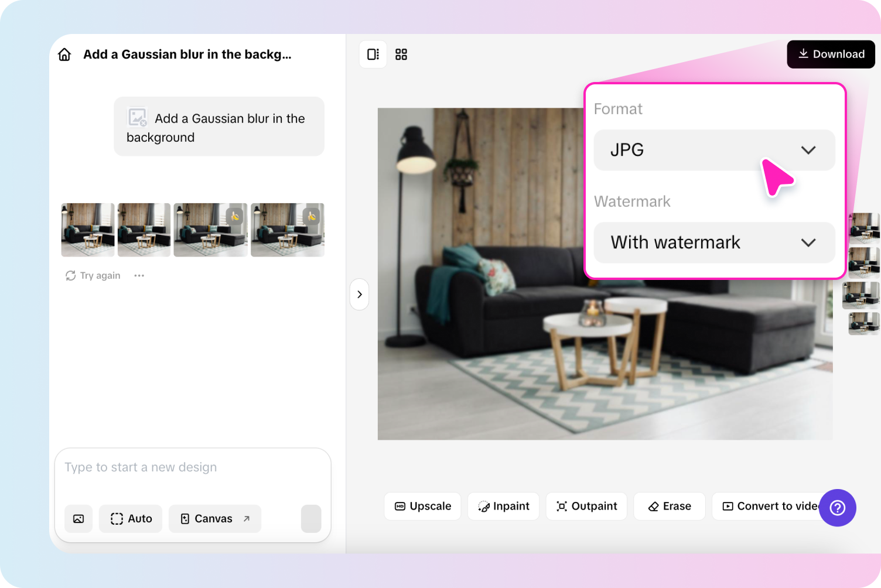Open the three-dots menu next to Try again
Viewport: 881px width, 588px height.
pyautogui.click(x=139, y=275)
